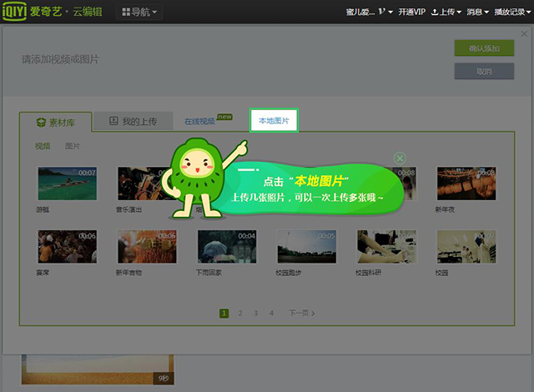534x392 pixels.
Task: Open the 上传 upload dropdown
Action: (446, 12)
